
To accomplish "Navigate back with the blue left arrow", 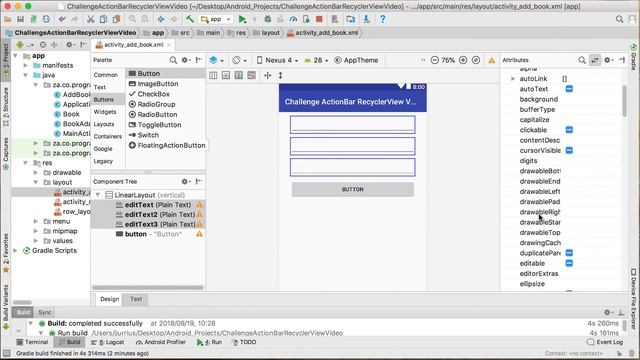I will pyautogui.click(x=161, y=19).
